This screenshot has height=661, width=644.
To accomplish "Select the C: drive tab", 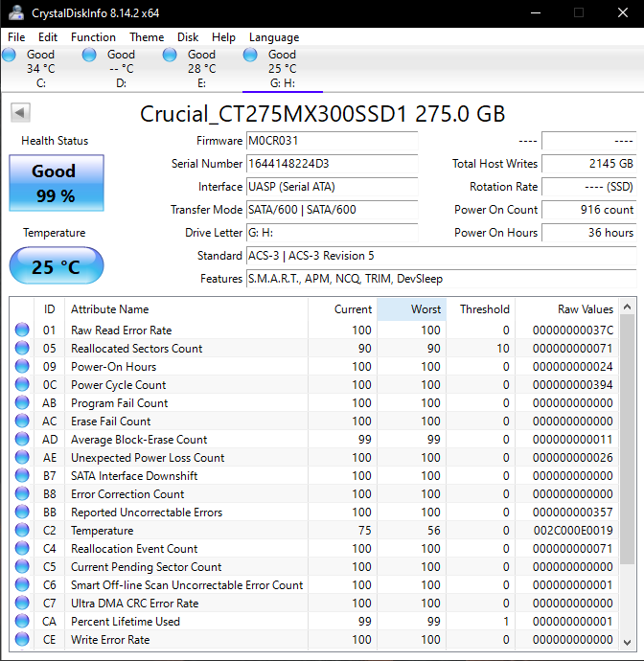I will 40,69.
